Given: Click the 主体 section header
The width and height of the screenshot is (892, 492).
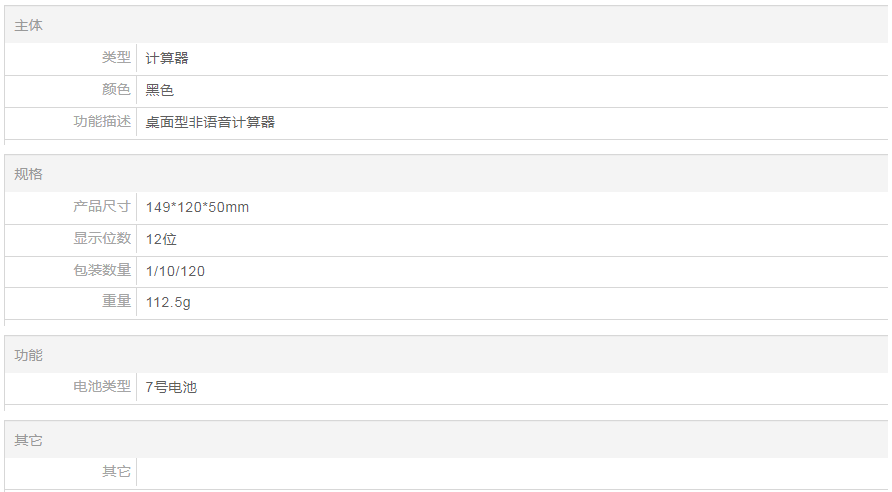Looking at the screenshot, I should tap(29, 25).
